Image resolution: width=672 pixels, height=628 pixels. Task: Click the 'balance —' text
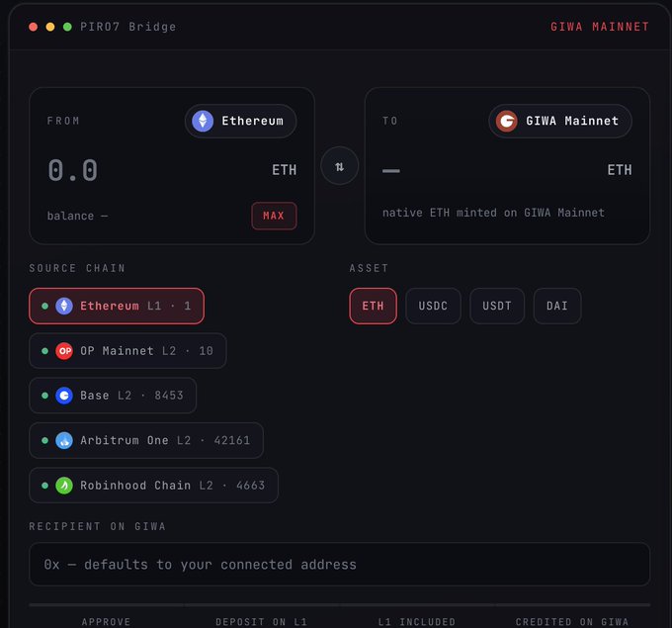[x=77, y=216]
